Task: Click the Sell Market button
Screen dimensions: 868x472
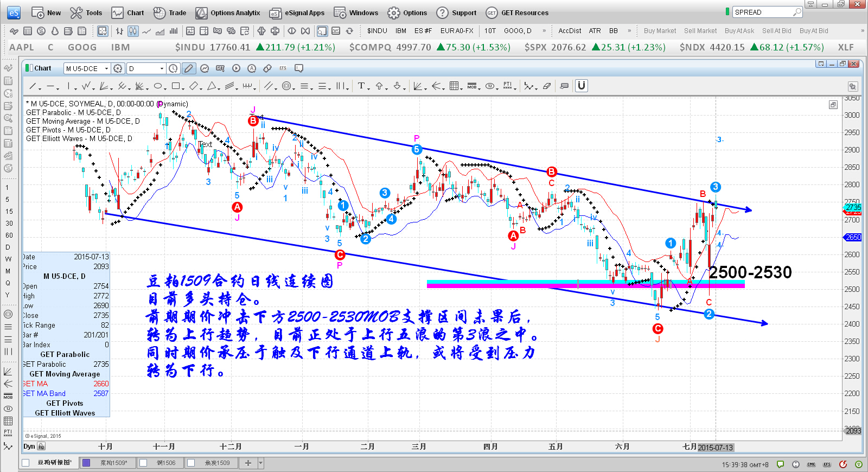Action: [x=700, y=31]
